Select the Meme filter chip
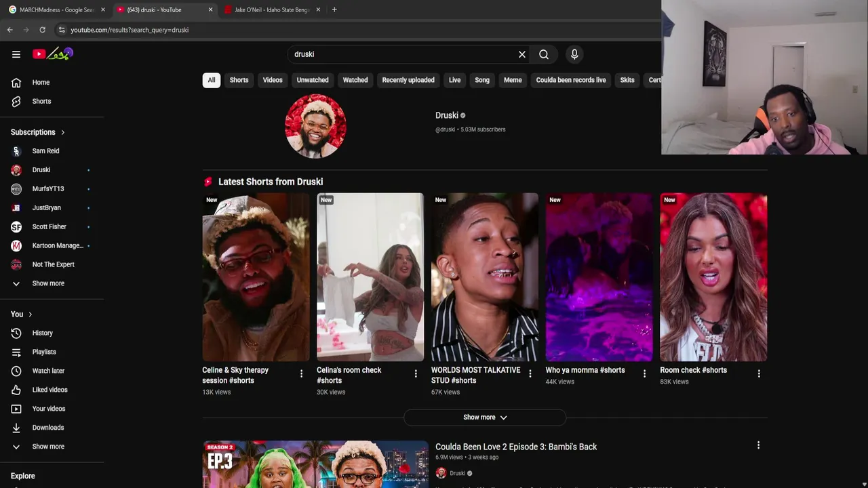The height and width of the screenshot is (488, 868). pos(513,80)
